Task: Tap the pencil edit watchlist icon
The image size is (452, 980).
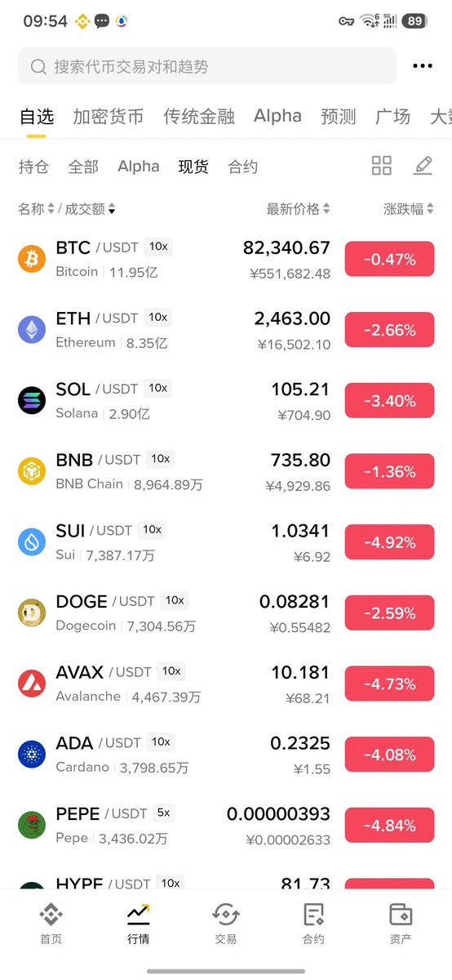Action: tap(423, 166)
